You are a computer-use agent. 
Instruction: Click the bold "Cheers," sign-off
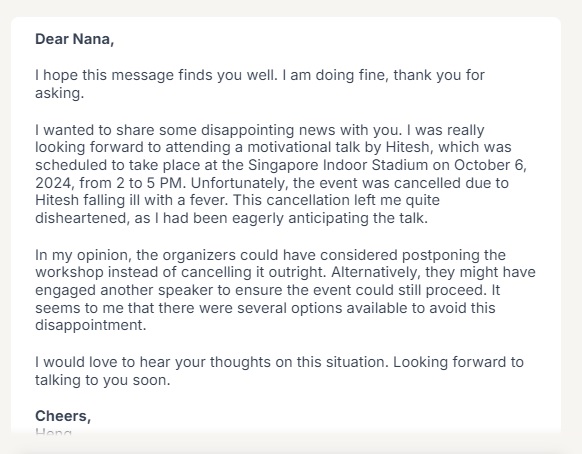[63, 416]
